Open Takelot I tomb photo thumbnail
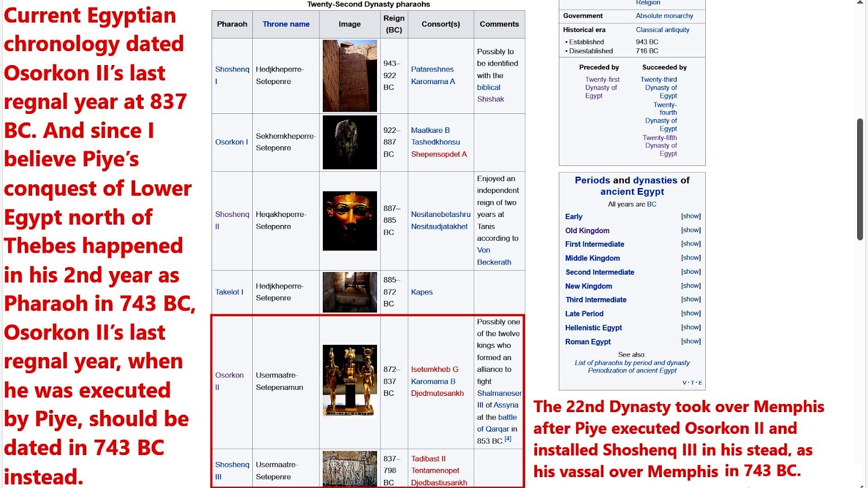This screenshot has height=488, width=868. [x=349, y=292]
